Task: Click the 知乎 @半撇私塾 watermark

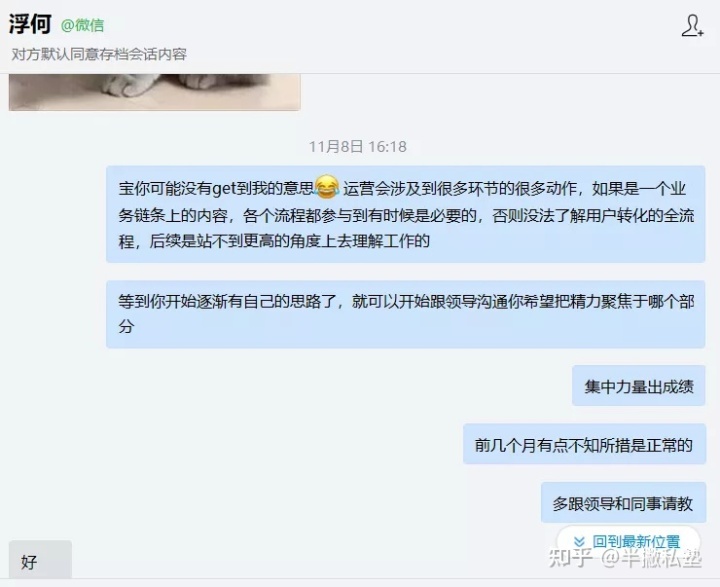Action: 625,558
